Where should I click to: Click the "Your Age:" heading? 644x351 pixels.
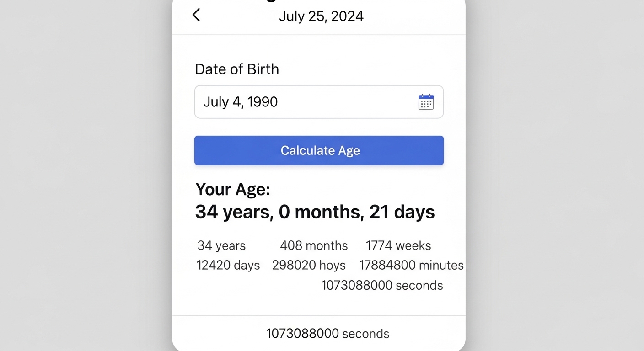click(x=233, y=189)
